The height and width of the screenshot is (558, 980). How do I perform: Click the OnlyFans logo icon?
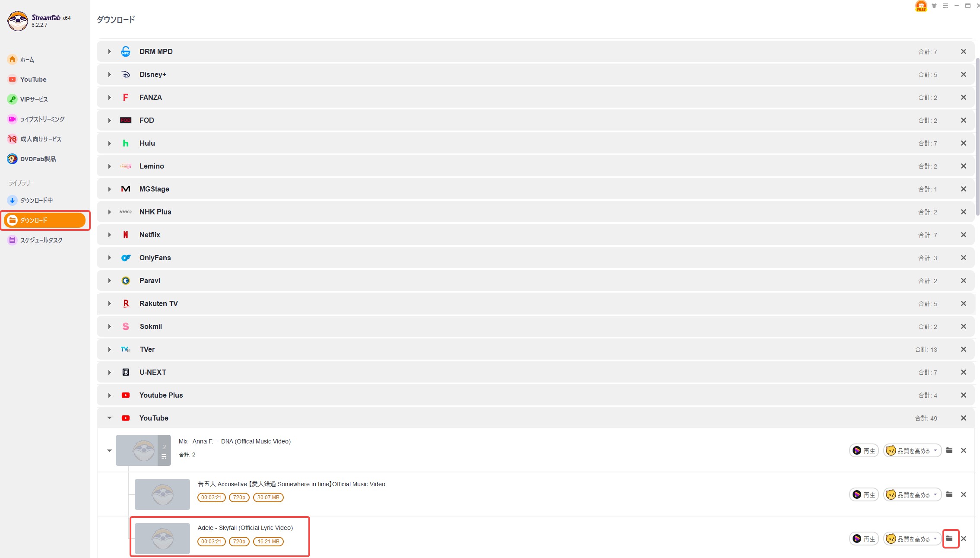[126, 258]
